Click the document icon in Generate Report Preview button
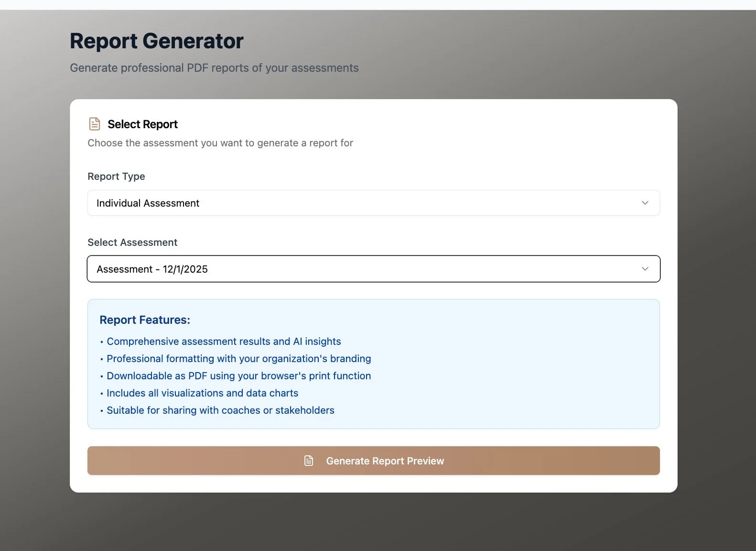This screenshot has height=551, width=756. pos(309,461)
